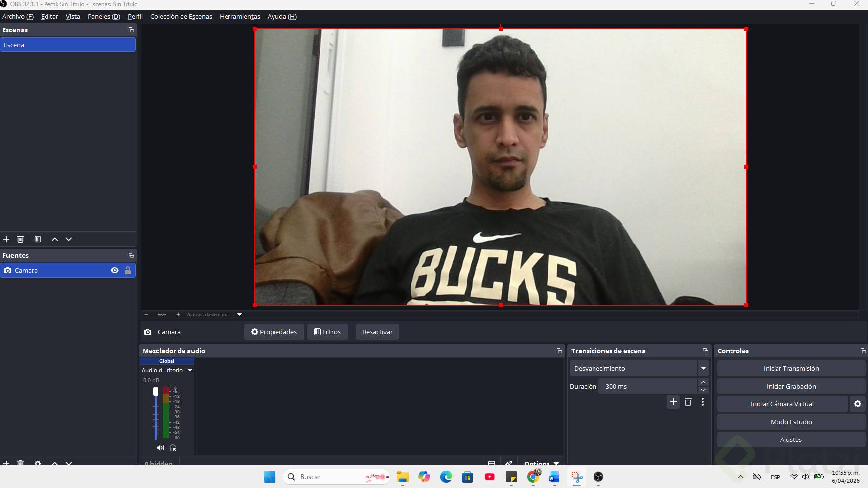Viewport: 868px width, 488px height.
Task: Toggle audio monitoring headphone icon
Action: [x=173, y=448]
